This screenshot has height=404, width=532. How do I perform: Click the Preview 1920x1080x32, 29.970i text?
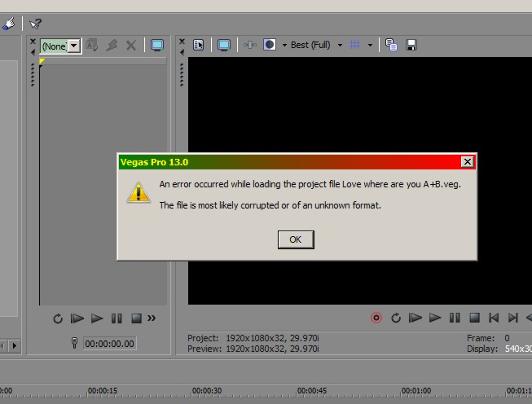pyautogui.click(x=253, y=349)
